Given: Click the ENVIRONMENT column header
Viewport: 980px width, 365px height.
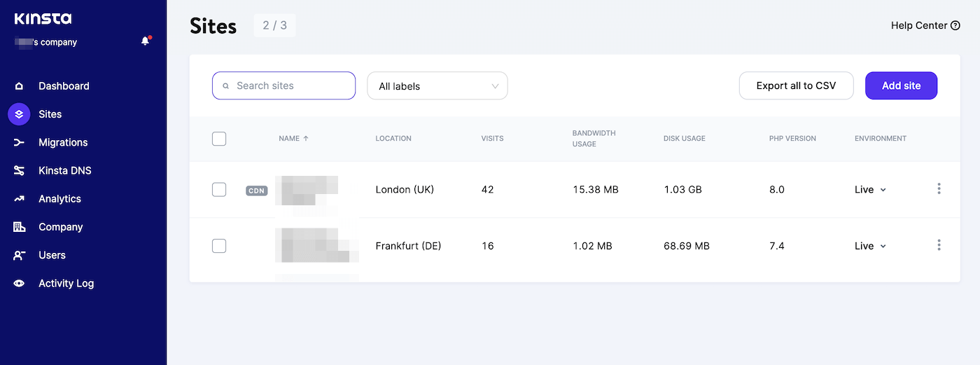Looking at the screenshot, I should tap(881, 139).
